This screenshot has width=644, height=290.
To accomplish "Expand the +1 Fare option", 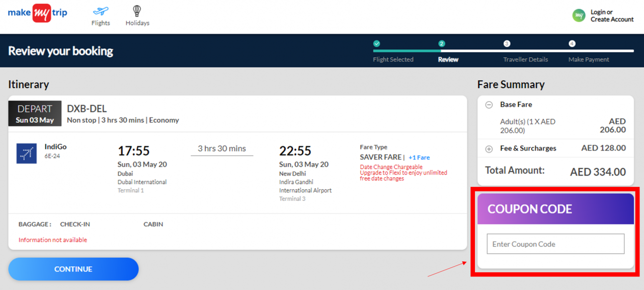I will (419, 158).
